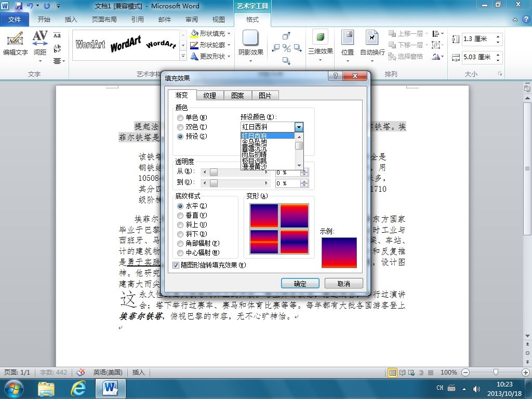This screenshot has width=532, height=399.
Task: Select the One Color (单色) radio button
Action: tap(180, 118)
